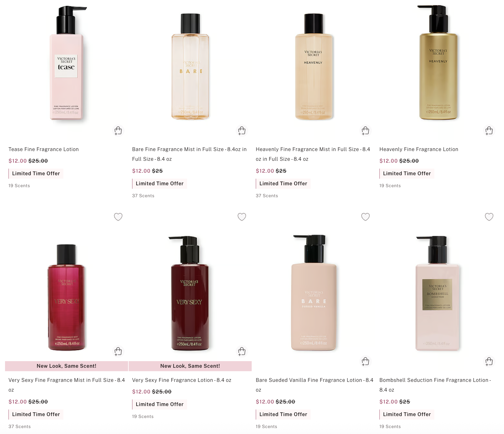504x434 pixels.
Task: Quick-add Bombshell Seduction Lotion to bag
Action: point(489,361)
